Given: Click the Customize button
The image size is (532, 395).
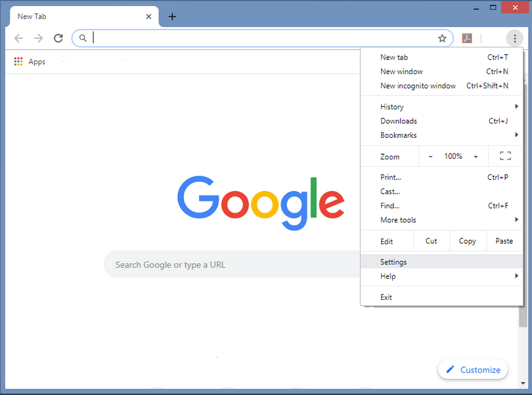Looking at the screenshot, I should coord(473,369).
